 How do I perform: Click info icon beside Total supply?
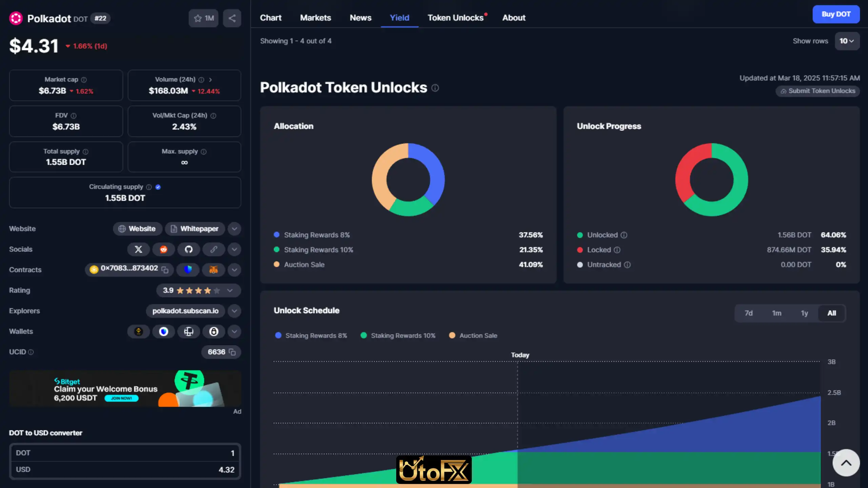(x=85, y=151)
